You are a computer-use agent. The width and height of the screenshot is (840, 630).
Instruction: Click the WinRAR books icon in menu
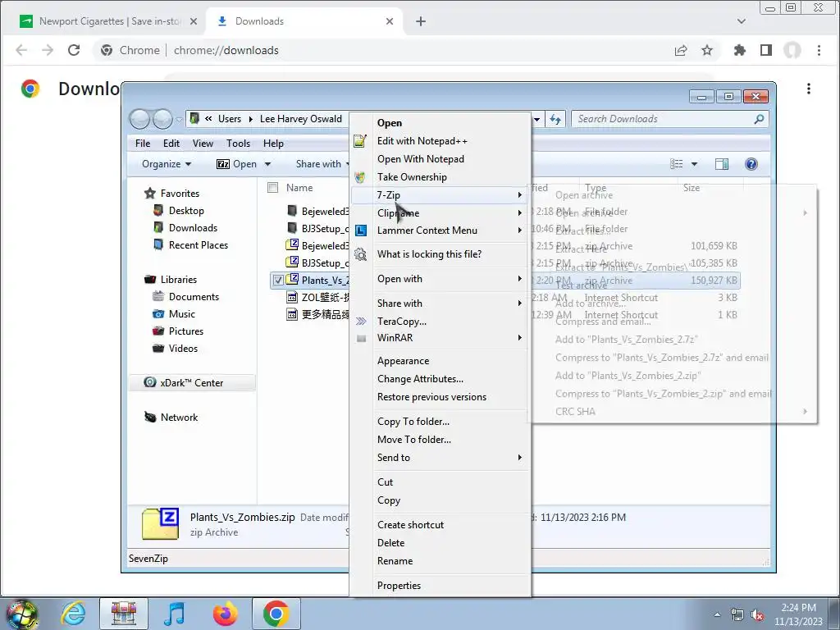tap(361, 338)
